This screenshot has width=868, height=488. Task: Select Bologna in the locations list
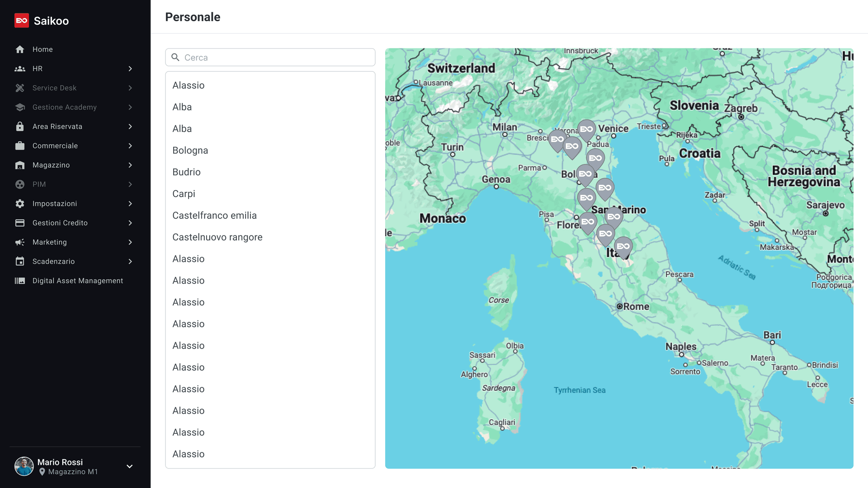coord(190,150)
